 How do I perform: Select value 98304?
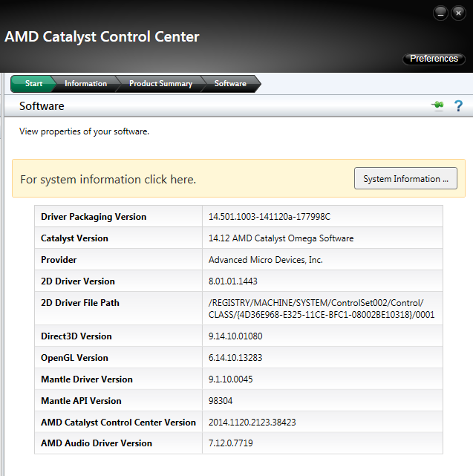[x=221, y=401]
